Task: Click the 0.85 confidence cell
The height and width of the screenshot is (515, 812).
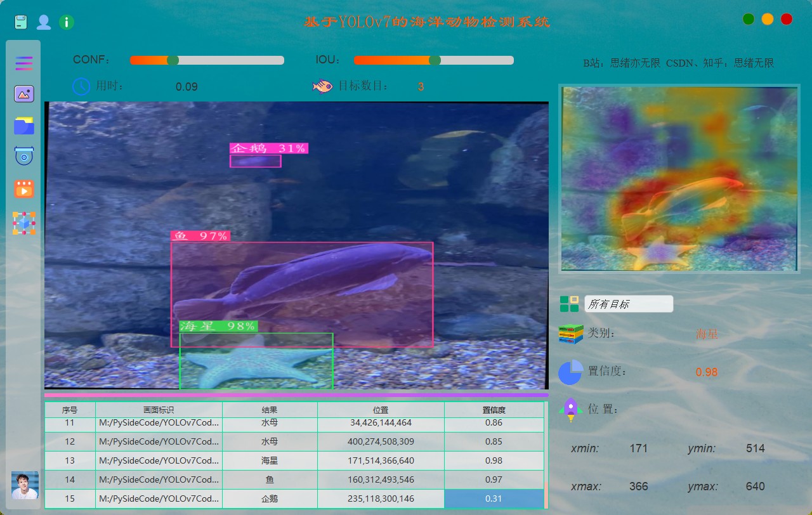Action: pyautogui.click(x=494, y=441)
